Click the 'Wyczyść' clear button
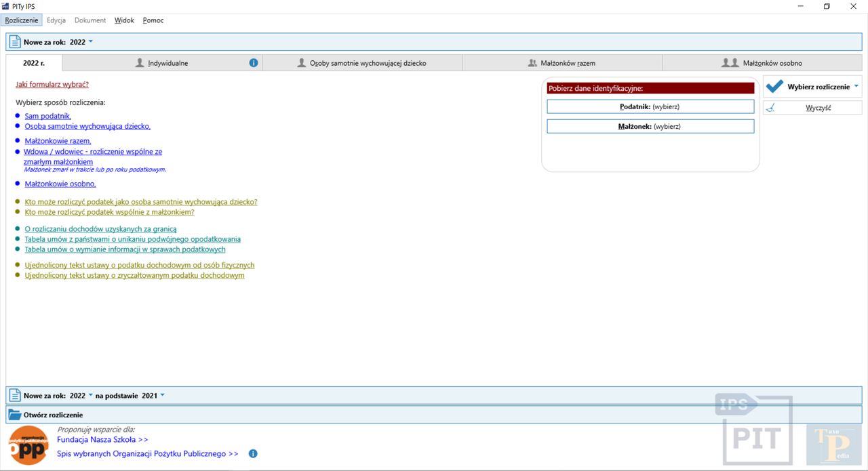Image resolution: width=868 pixels, height=471 pixels. pyautogui.click(x=812, y=108)
